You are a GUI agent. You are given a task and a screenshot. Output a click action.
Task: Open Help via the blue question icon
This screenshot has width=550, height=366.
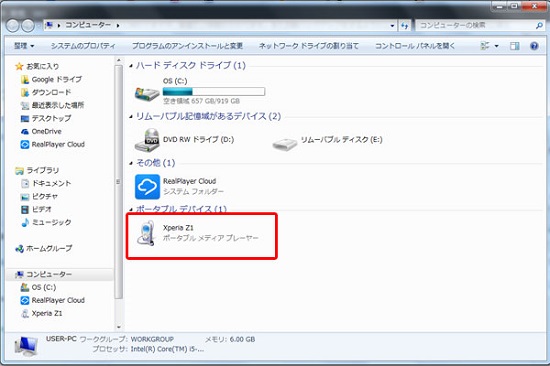[x=534, y=46]
